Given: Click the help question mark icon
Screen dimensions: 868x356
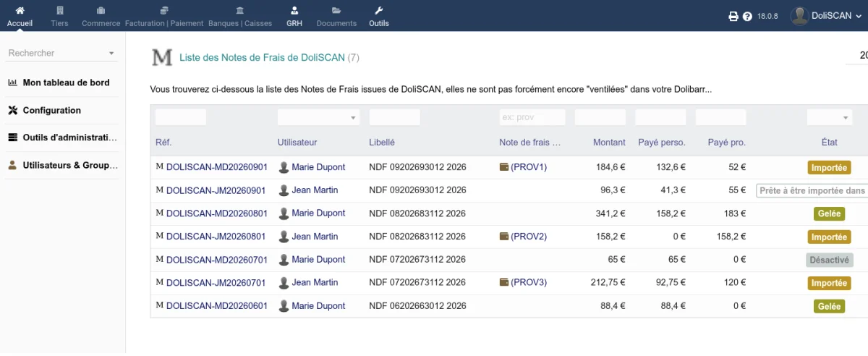Looking at the screenshot, I should pyautogui.click(x=747, y=16).
